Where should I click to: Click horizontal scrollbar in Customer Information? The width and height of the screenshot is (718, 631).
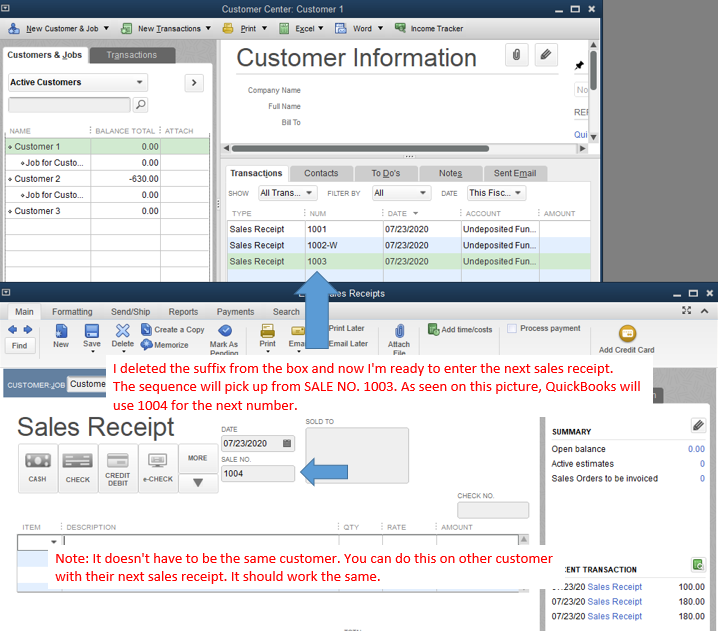(360, 148)
